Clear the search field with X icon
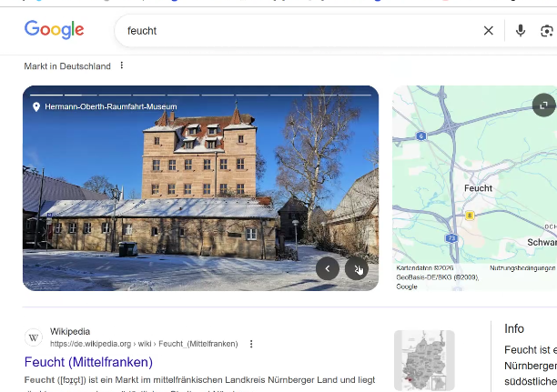The width and height of the screenshot is (557, 392). 489,31
